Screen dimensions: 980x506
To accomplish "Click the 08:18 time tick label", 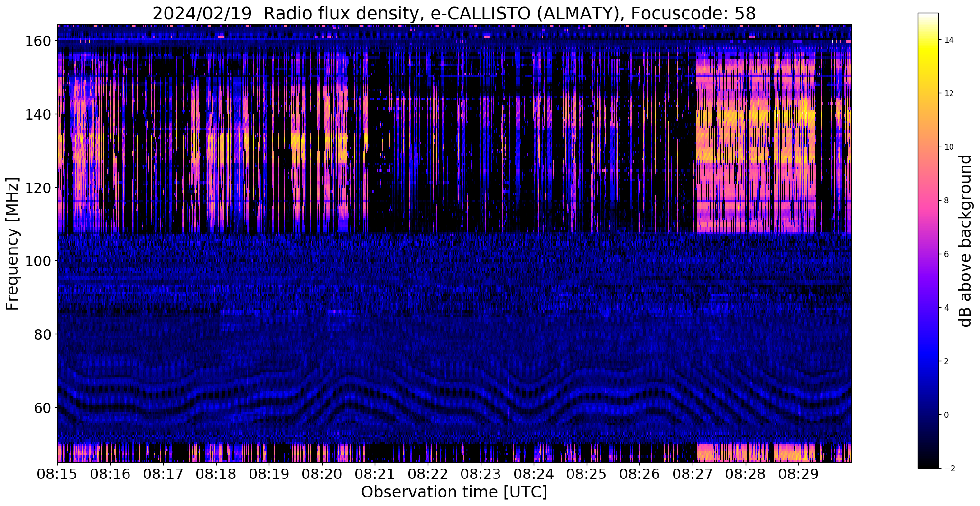I will 216,474.
